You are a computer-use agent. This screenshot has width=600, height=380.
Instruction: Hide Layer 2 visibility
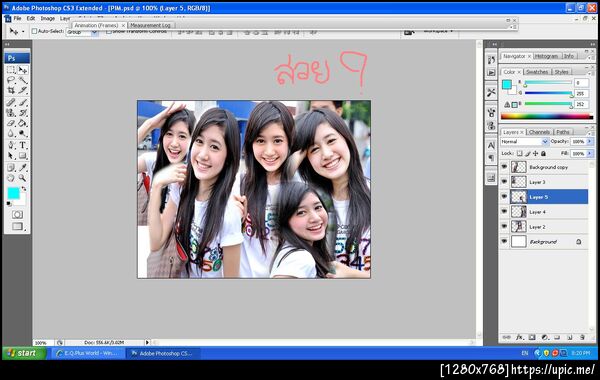pyautogui.click(x=504, y=227)
